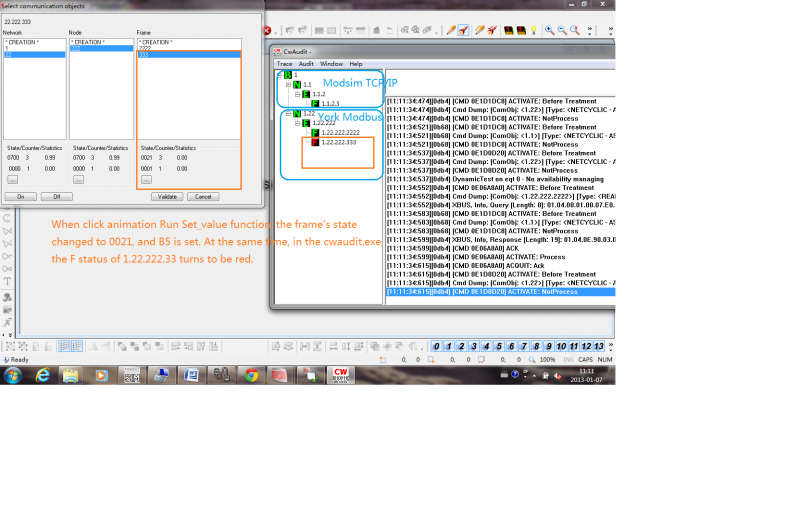
Task: Select network 22 in the Network list
Action: click(x=35, y=55)
